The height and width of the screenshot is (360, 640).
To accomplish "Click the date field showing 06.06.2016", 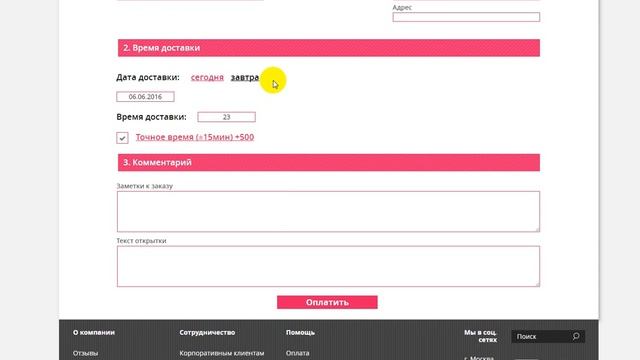I will (x=145, y=97).
